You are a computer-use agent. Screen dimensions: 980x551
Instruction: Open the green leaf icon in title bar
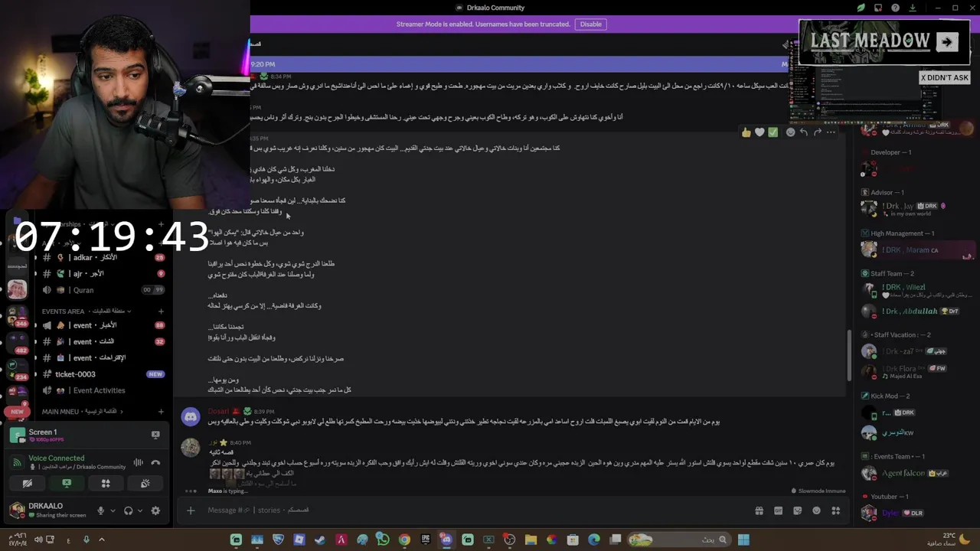(861, 8)
